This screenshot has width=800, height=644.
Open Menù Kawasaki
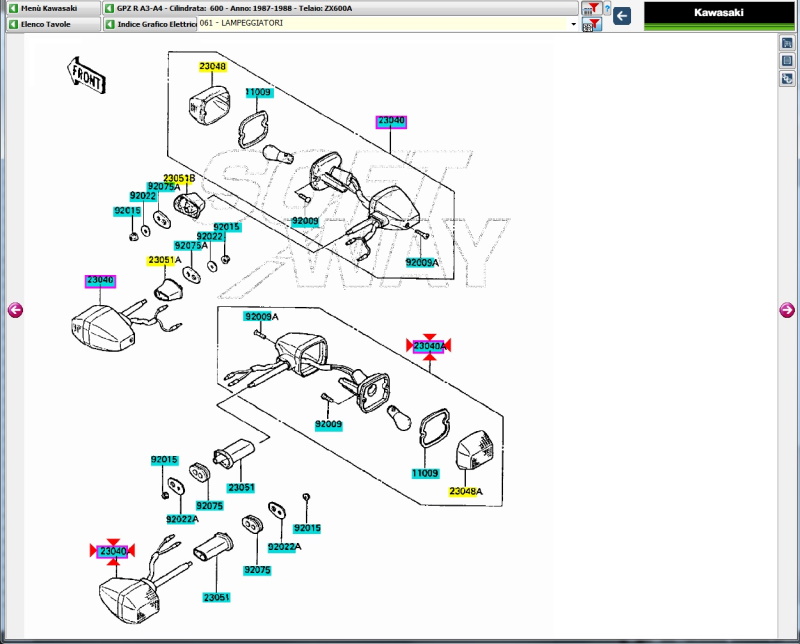click(x=50, y=8)
